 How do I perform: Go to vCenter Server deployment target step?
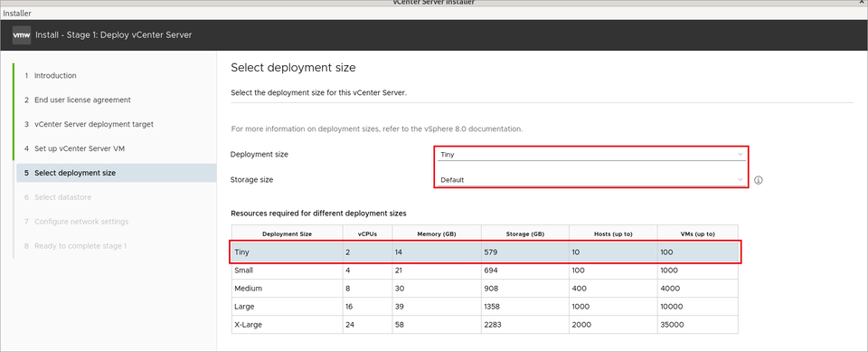point(90,124)
